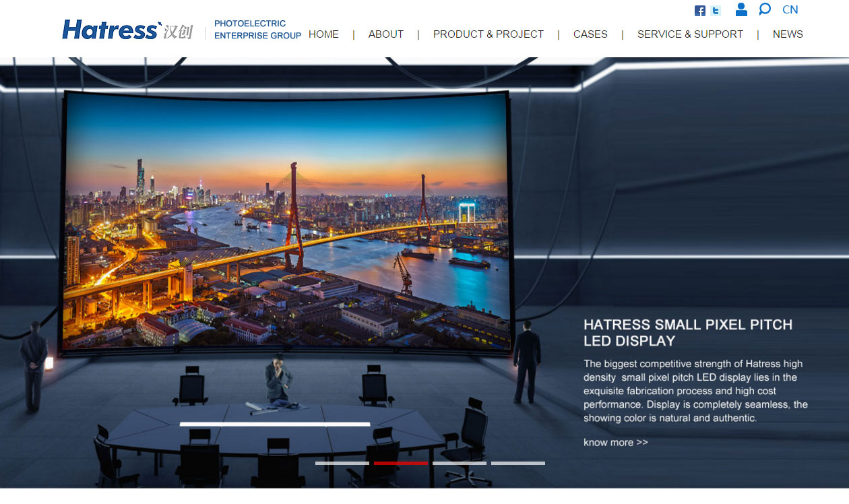849x504 pixels.
Task: Click the banner description paragraph text
Action: [695, 391]
